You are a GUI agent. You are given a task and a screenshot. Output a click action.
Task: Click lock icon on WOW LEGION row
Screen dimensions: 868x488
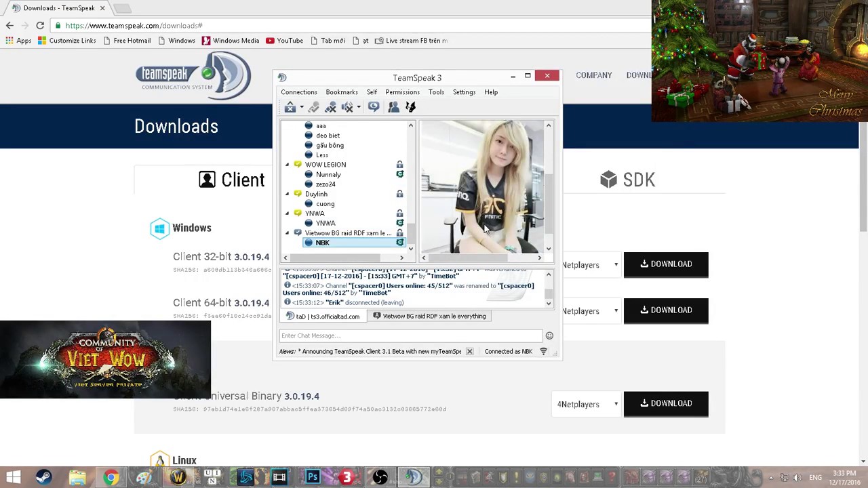tap(399, 165)
